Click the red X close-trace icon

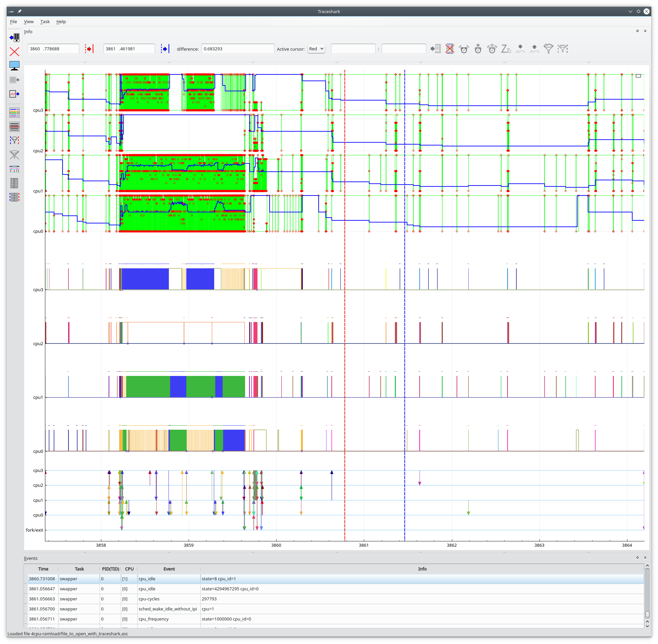pyautogui.click(x=14, y=52)
